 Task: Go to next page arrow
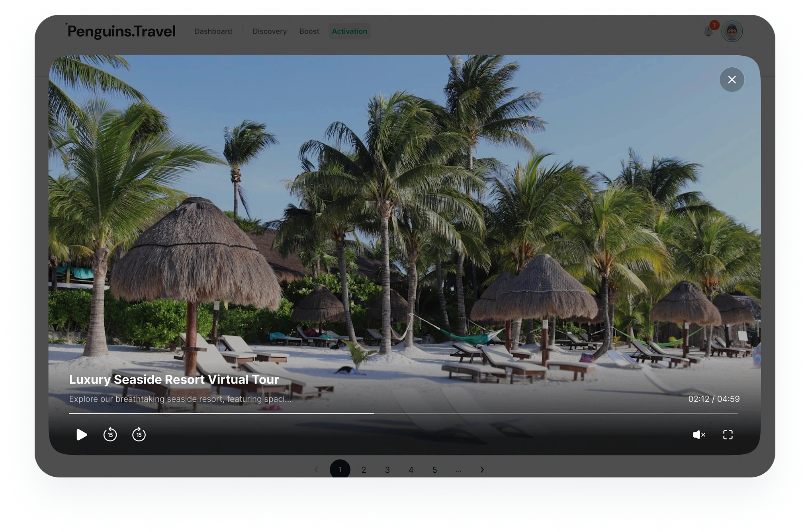(x=482, y=470)
